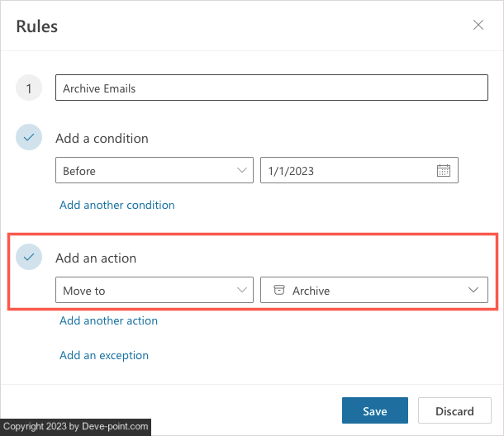The width and height of the screenshot is (504, 436).
Task: Select the Add an exception link
Action: point(104,355)
